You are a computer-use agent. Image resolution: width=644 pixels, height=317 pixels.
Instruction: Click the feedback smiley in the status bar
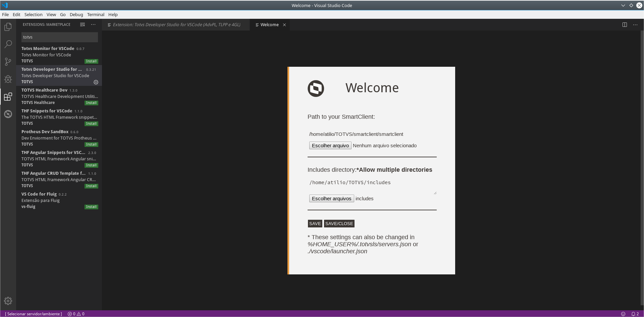[x=623, y=314]
